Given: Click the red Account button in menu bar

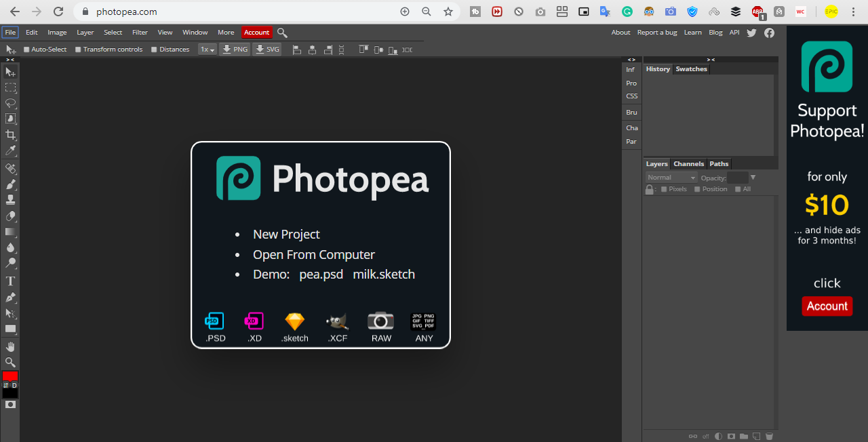Looking at the screenshot, I should [x=257, y=33].
